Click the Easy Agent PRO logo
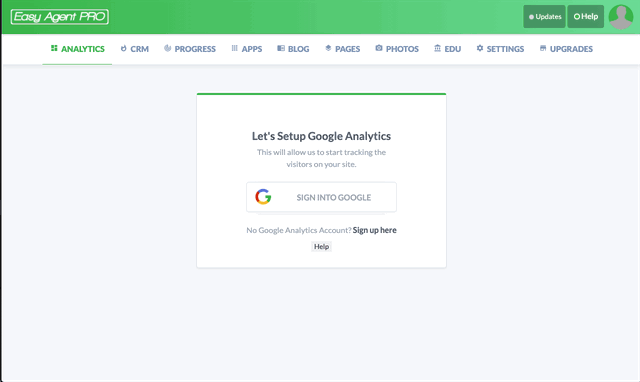 tap(60, 17)
